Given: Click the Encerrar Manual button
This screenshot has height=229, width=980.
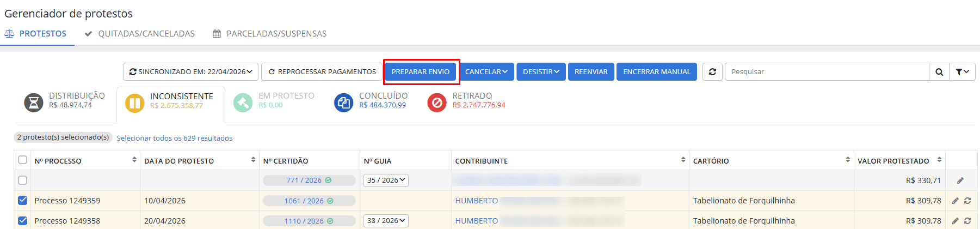Looking at the screenshot, I should click(x=657, y=72).
